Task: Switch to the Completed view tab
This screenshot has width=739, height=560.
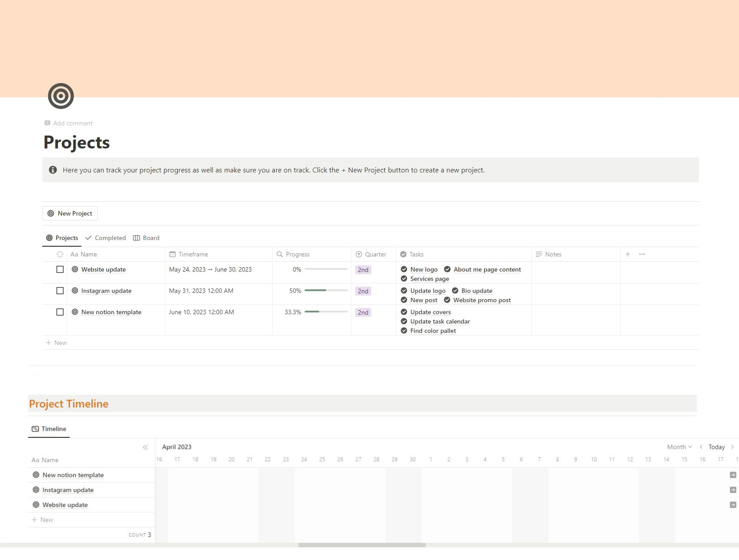Action: 106,238
